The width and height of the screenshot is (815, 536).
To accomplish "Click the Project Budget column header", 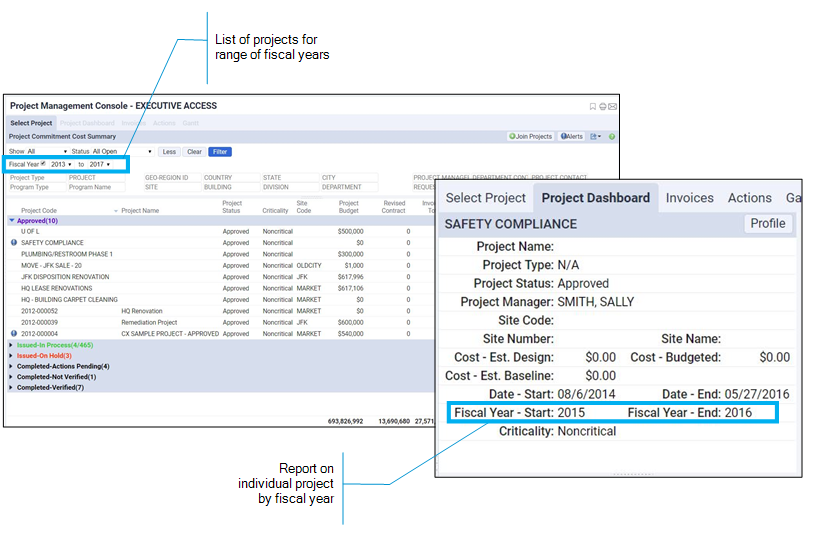I will [349, 207].
